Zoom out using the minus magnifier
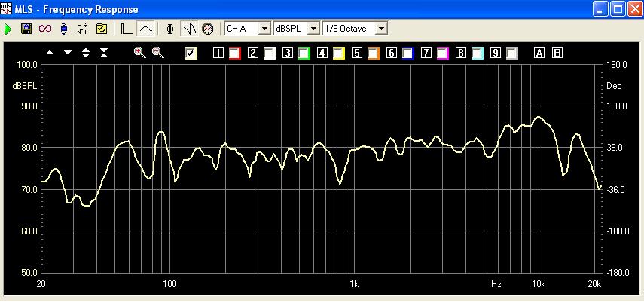This screenshot has width=644, height=306. [x=158, y=53]
